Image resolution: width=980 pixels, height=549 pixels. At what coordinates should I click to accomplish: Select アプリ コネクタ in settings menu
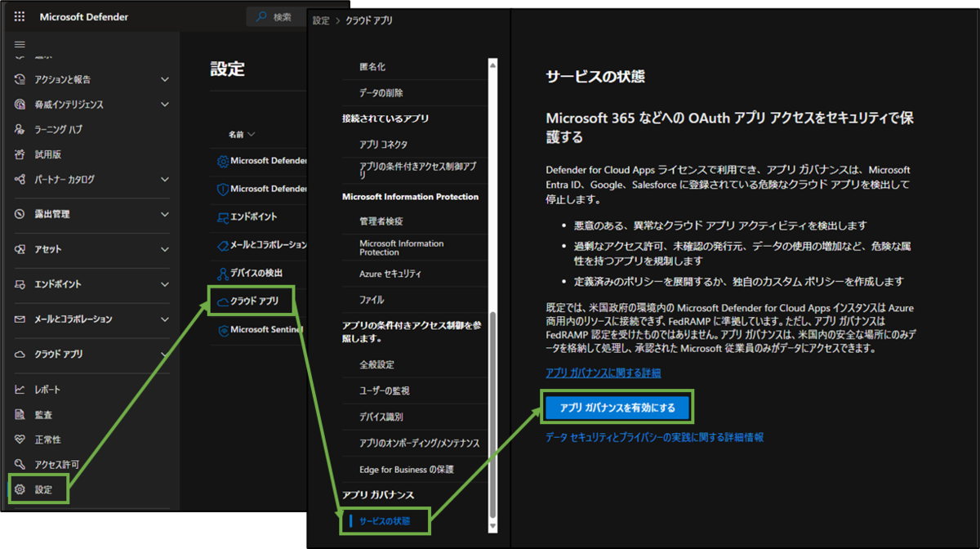[x=383, y=145]
